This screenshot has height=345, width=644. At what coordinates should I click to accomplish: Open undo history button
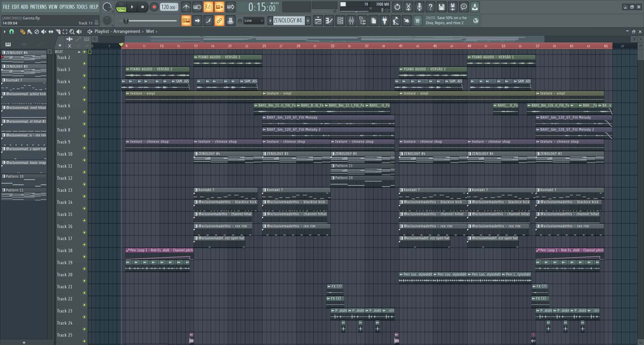pyautogui.click(x=397, y=7)
